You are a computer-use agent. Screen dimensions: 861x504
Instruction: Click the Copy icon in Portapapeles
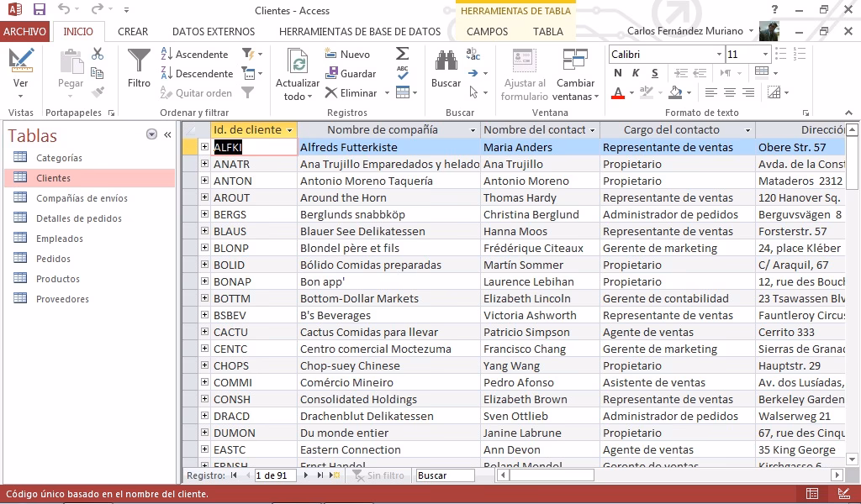[x=98, y=73]
